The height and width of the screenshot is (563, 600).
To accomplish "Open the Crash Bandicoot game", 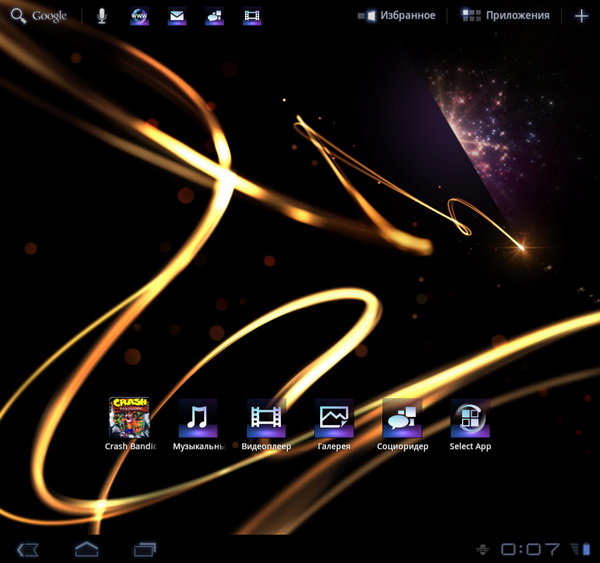I will 128,417.
